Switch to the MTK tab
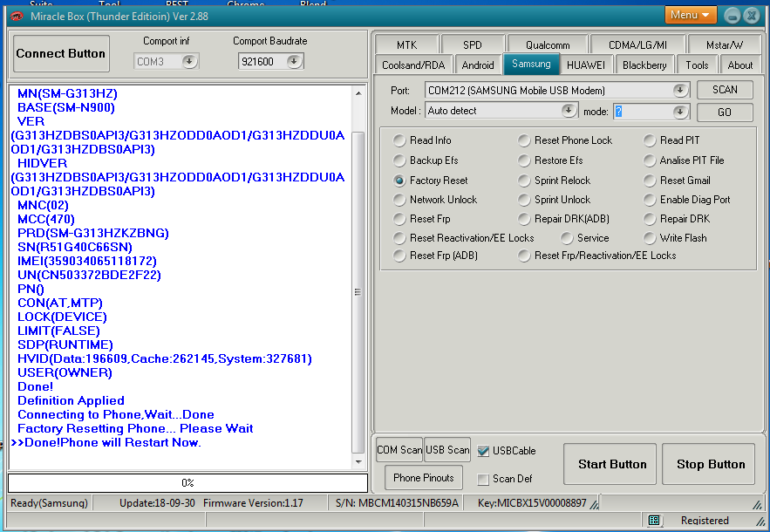 [406, 45]
